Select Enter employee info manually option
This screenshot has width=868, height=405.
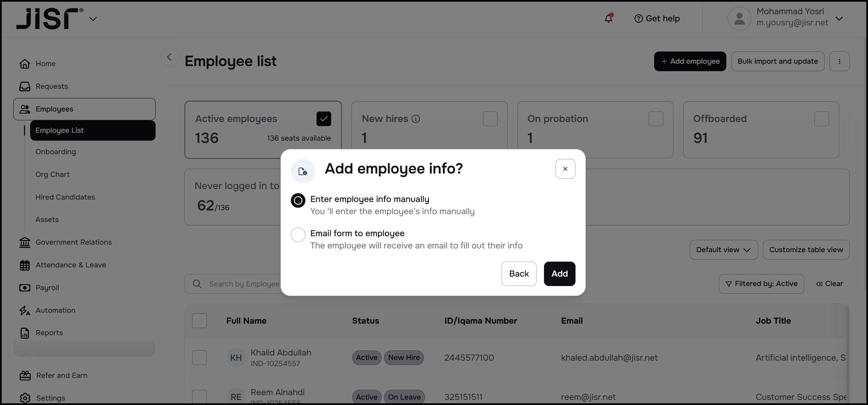pyautogui.click(x=298, y=200)
